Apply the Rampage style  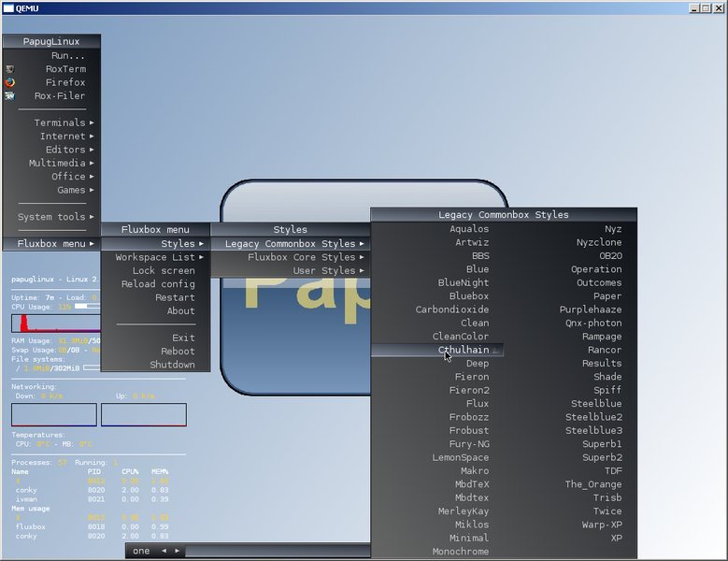[570, 337]
